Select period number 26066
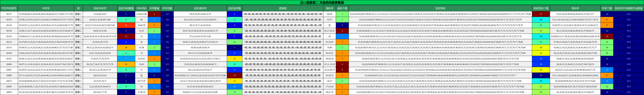Image resolution: width=644 pixels, height=95 pixels. tap(9, 87)
